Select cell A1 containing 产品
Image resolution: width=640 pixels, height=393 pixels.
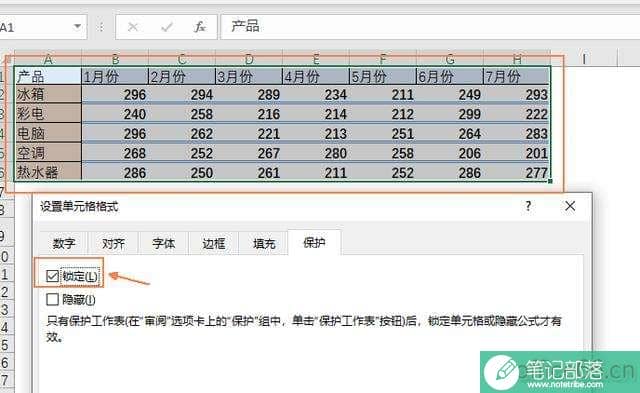48,76
